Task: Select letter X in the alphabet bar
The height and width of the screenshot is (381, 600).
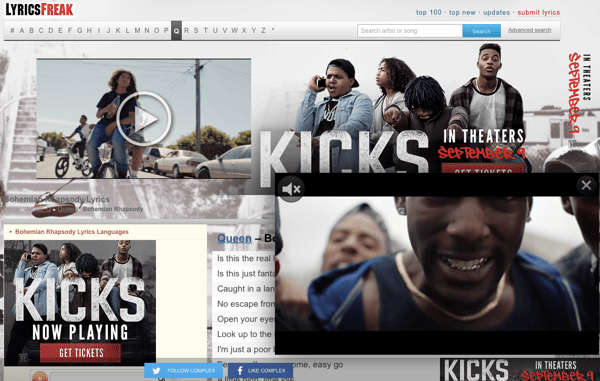Action: pos(244,30)
